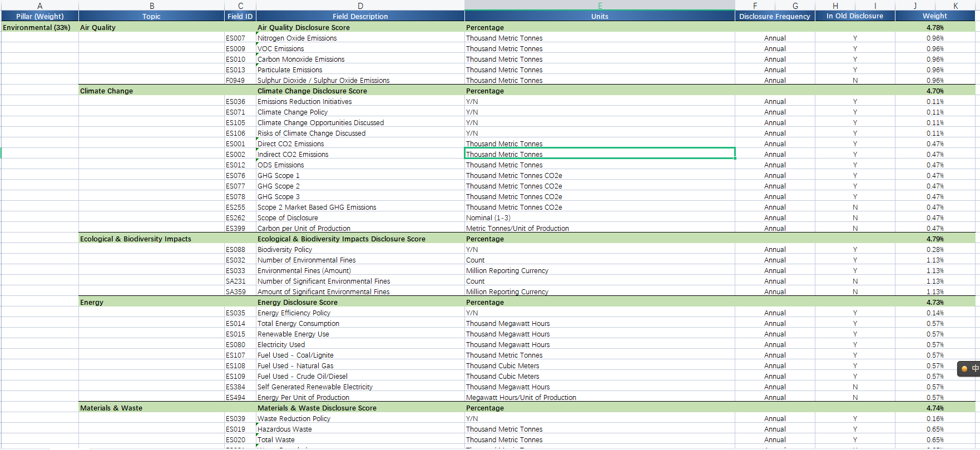This screenshot has height=450, width=980.
Task: Click 'Risks of Climate Change Discussed' cell
Action: [x=360, y=133]
